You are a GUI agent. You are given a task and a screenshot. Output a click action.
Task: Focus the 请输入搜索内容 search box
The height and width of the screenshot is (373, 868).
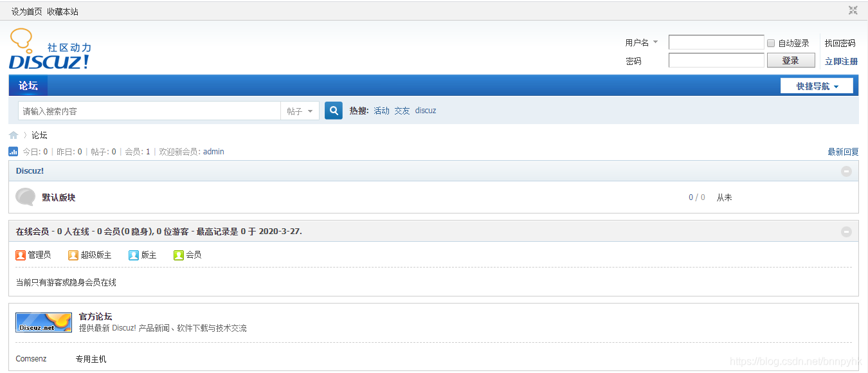click(x=149, y=111)
